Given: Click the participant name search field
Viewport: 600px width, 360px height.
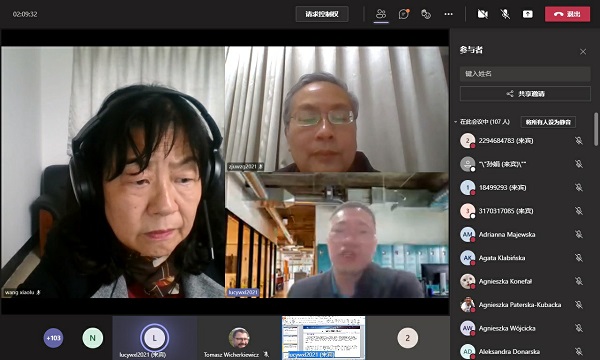Looking at the screenshot, I should [x=525, y=74].
